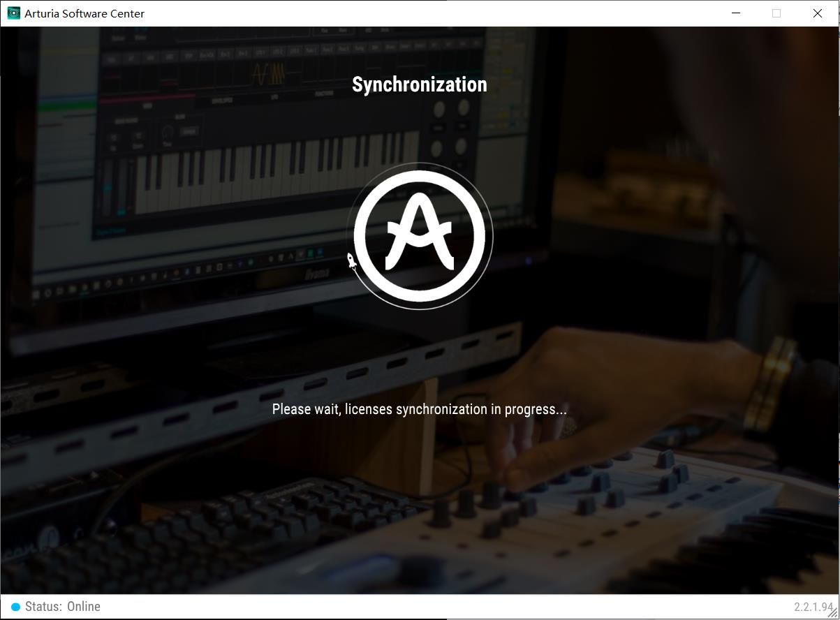Click the "Status:" label in status bar
The image size is (840, 620).
[44, 607]
